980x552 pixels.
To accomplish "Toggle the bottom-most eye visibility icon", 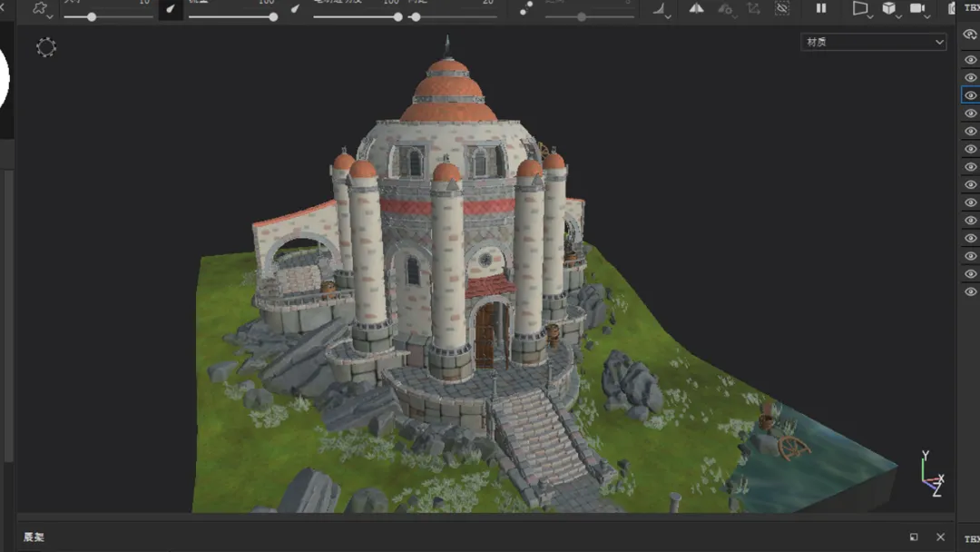I will [x=970, y=292].
